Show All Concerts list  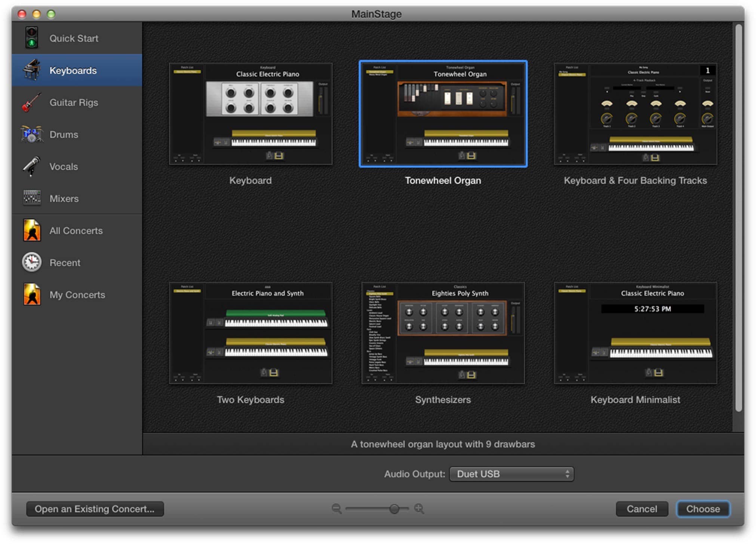tap(77, 231)
